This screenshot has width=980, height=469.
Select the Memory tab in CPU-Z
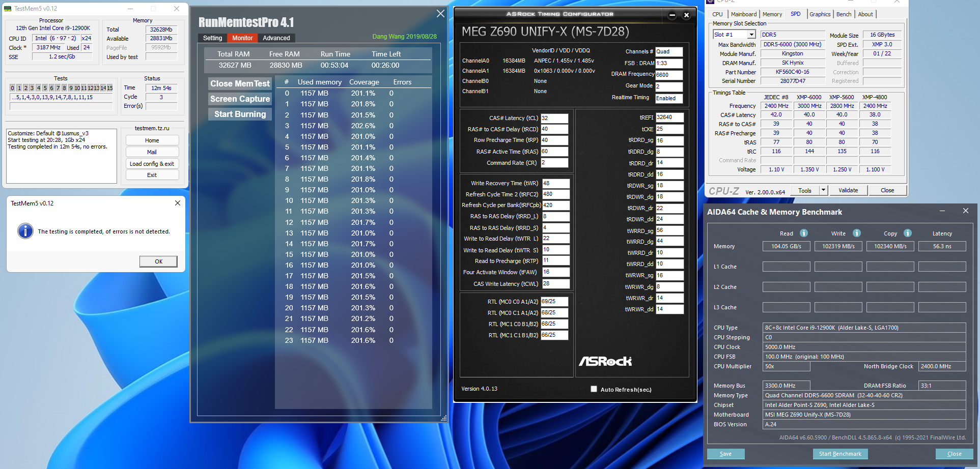(x=772, y=14)
